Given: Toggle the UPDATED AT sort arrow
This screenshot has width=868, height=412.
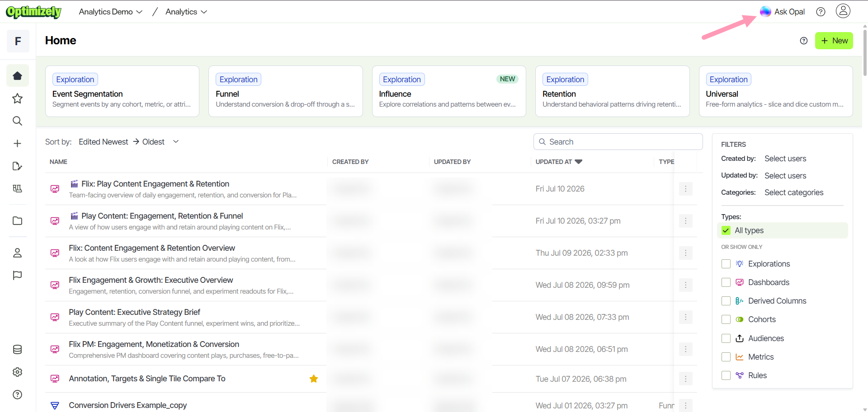Looking at the screenshot, I should click(579, 162).
